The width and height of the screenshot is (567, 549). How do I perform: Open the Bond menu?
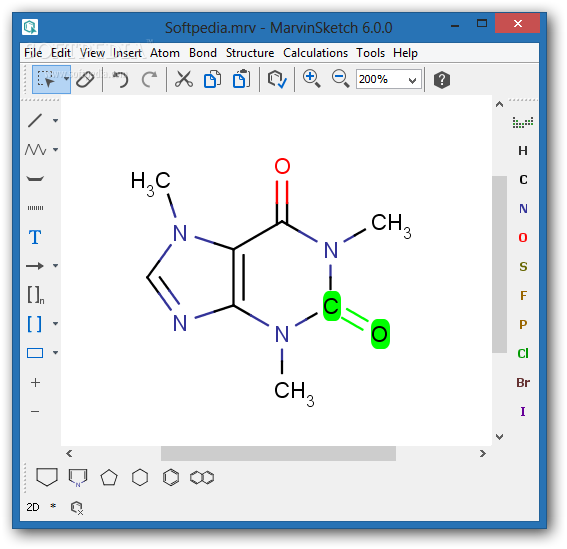click(x=203, y=53)
